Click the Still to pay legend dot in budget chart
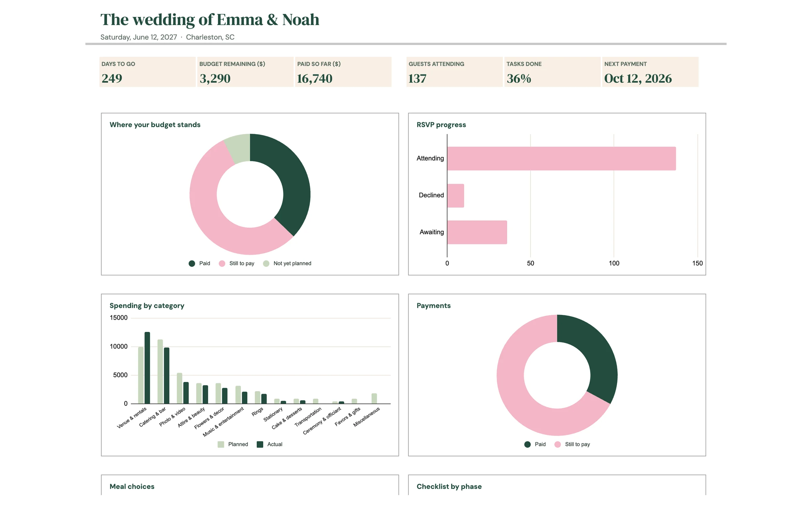The height and width of the screenshot is (508, 812). [222, 263]
